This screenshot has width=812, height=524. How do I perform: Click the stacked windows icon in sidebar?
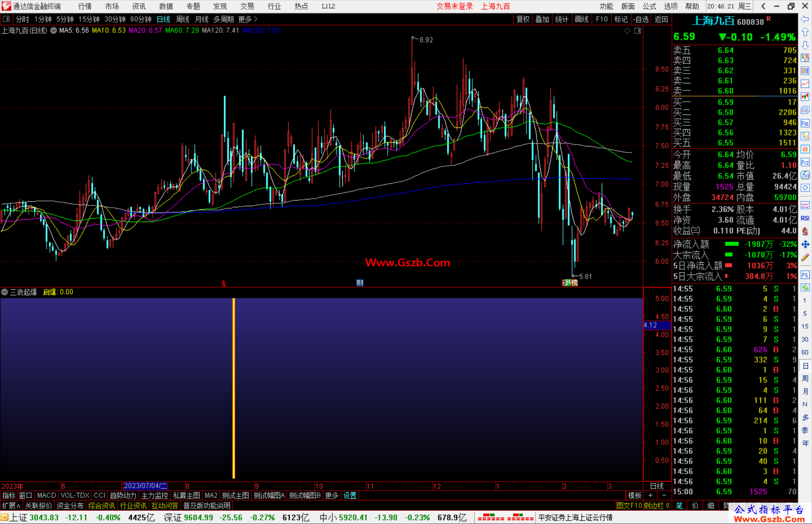point(805,110)
